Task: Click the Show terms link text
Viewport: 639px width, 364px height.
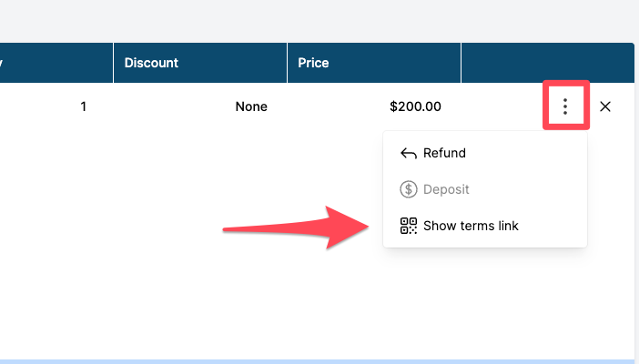Action: point(471,226)
